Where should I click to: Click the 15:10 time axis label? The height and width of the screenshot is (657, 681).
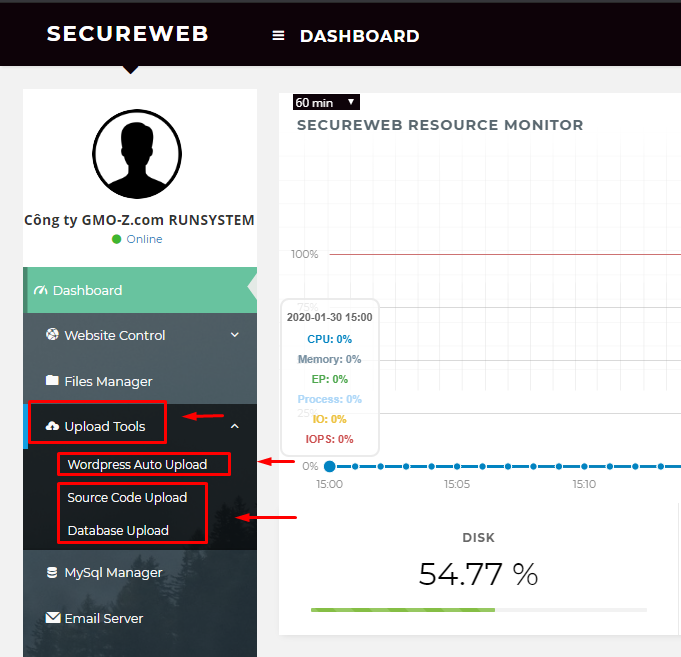[x=584, y=484]
